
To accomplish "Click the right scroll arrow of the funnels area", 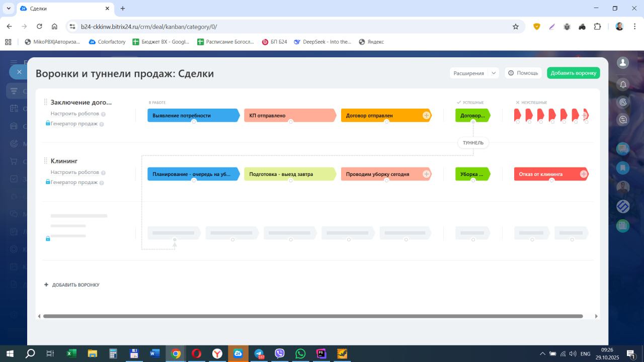I will [x=597, y=316].
